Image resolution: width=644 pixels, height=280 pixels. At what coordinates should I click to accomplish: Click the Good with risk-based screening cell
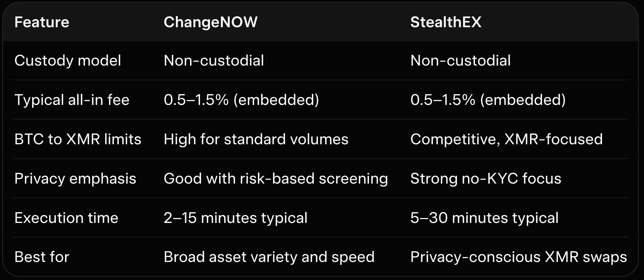click(x=276, y=179)
